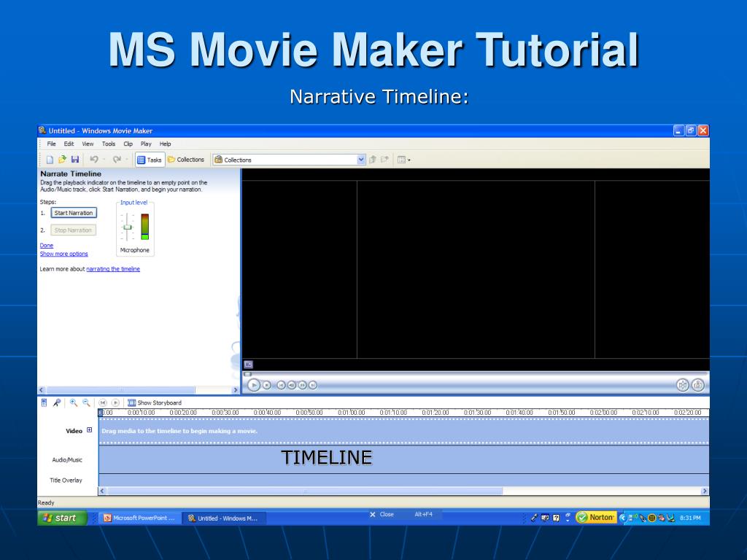This screenshot has height=560, width=747.
Task: Open the Tools menu
Action: click(x=109, y=144)
